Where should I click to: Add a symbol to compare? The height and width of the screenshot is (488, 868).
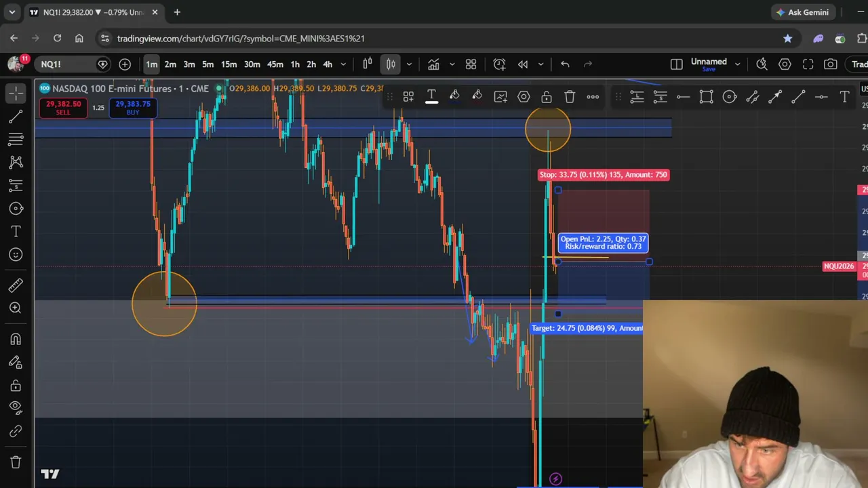(x=125, y=64)
